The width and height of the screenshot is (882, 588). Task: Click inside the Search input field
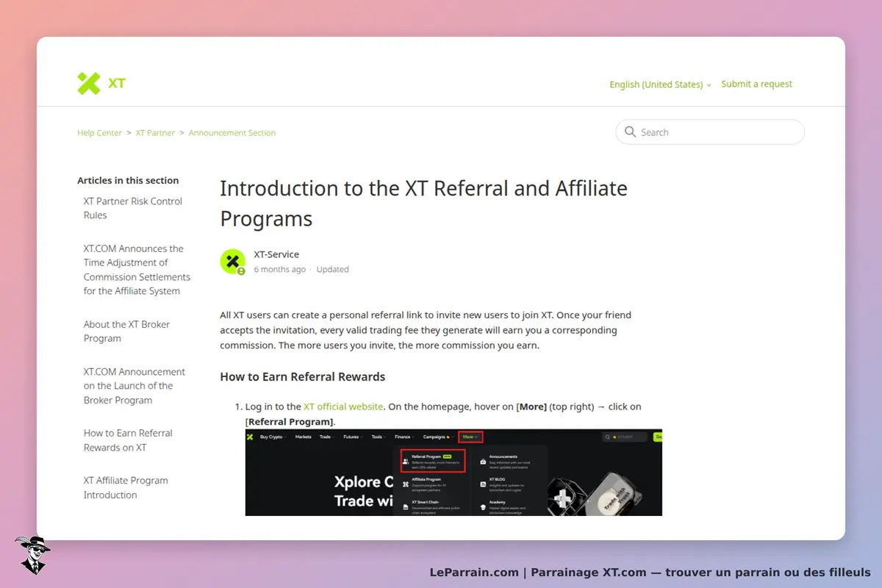[x=710, y=132]
